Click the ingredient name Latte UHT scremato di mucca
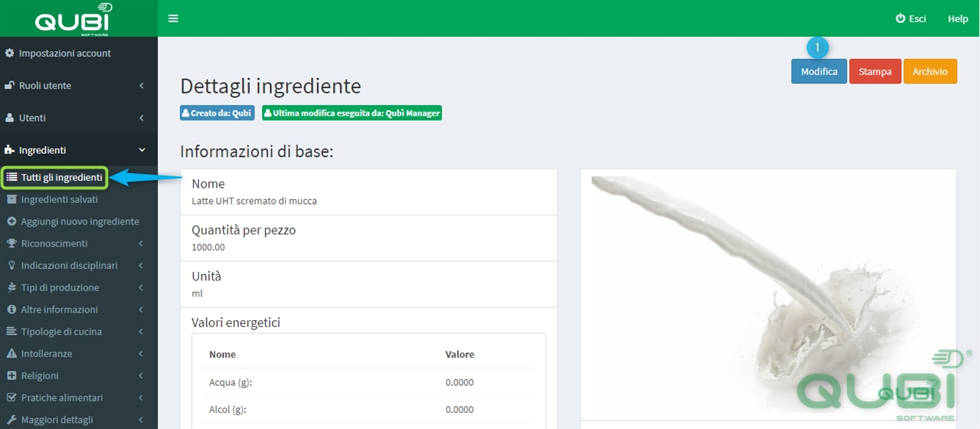The height and width of the screenshot is (429, 980). tap(254, 201)
